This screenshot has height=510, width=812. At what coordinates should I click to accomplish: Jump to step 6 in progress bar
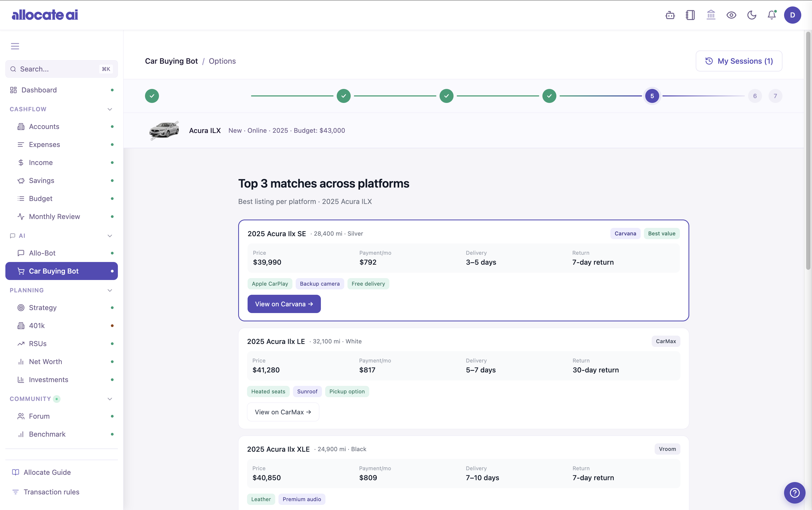(755, 96)
